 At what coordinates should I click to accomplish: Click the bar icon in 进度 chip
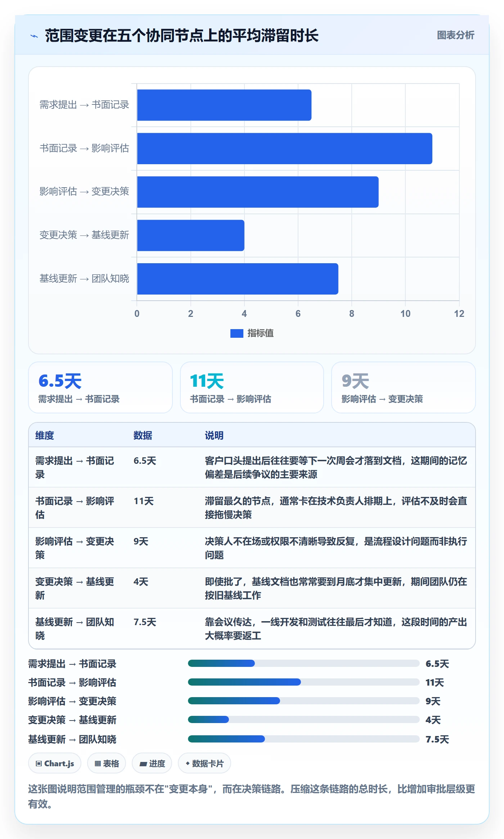(143, 764)
